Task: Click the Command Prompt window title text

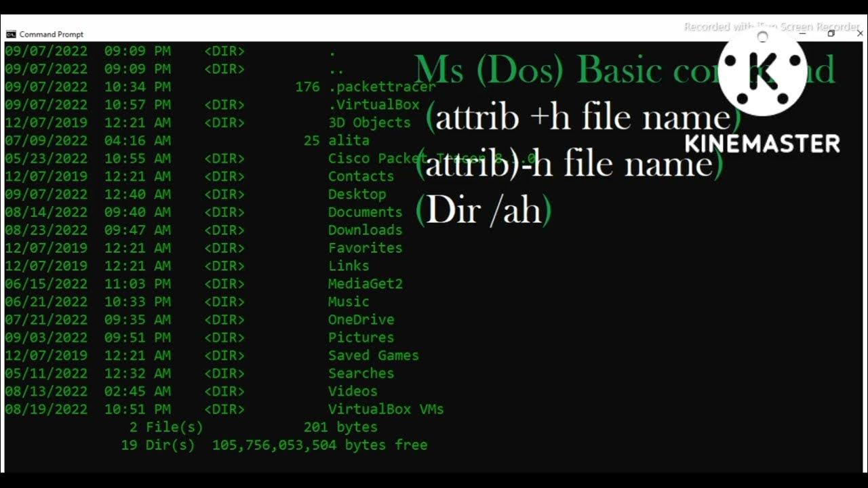Action: point(52,34)
